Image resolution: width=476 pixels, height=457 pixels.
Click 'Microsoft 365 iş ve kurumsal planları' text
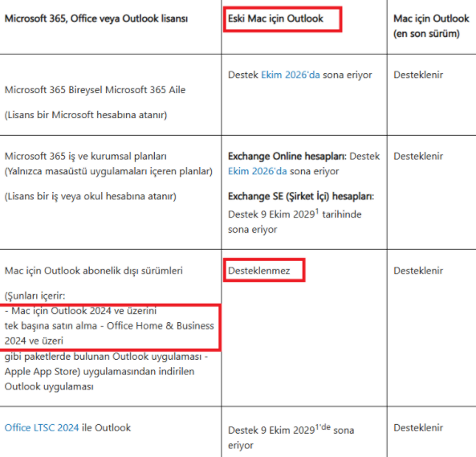(x=85, y=156)
